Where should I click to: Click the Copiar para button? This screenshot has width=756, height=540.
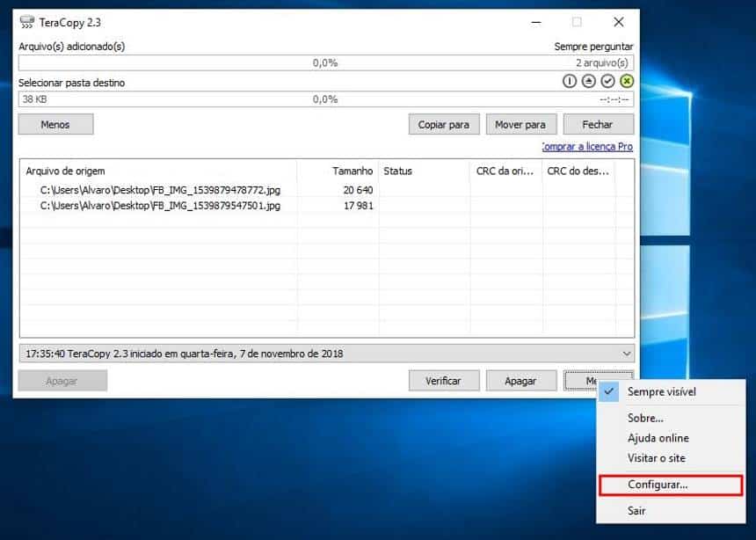[444, 125]
